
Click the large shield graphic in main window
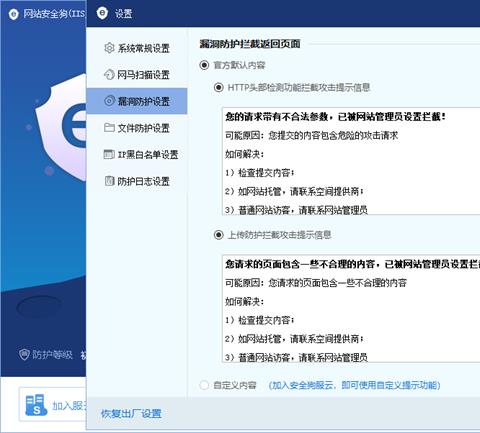tap(62, 128)
